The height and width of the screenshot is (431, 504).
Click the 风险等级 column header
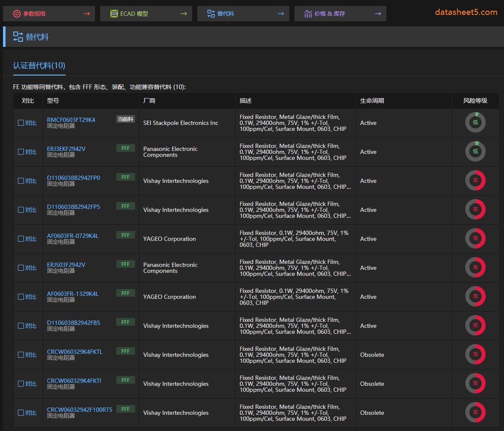click(475, 101)
